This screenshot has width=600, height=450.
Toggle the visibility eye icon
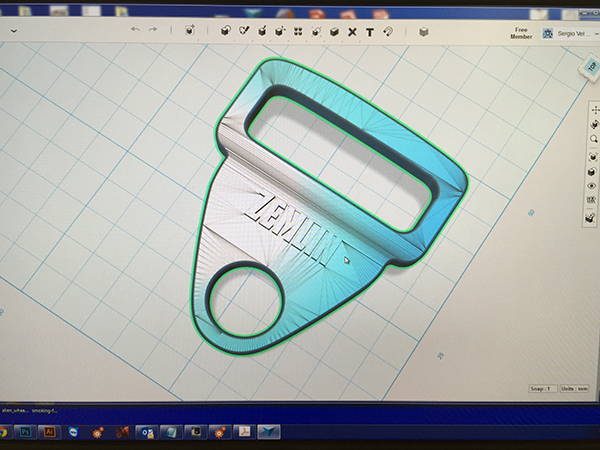[592, 186]
